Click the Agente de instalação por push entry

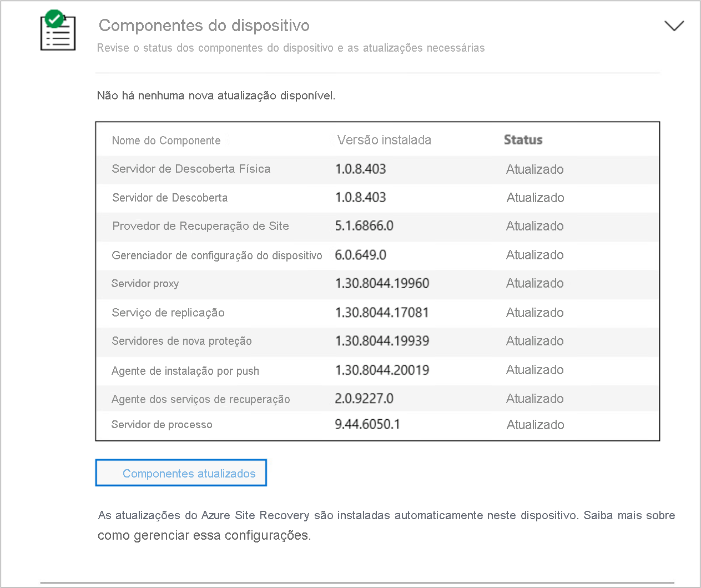point(185,371)
